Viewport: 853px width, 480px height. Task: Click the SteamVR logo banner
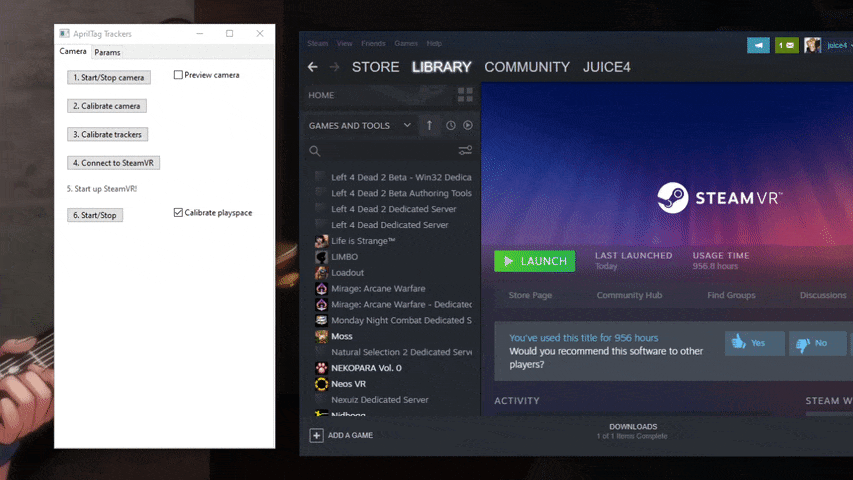tap(719, 198)
